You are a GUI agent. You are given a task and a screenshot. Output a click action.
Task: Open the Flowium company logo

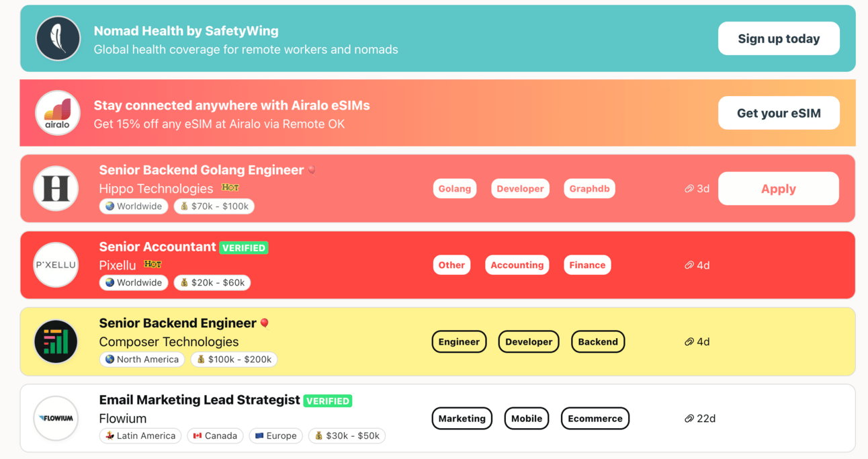coord(56,418)
